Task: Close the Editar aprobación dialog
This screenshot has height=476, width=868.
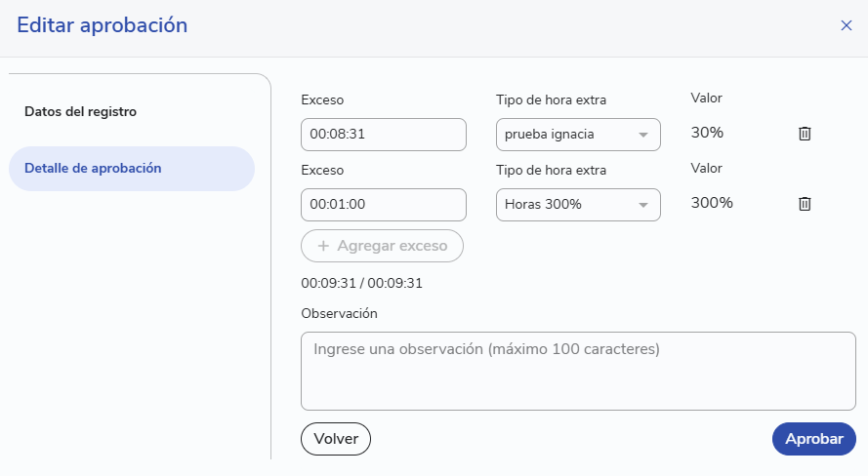Action: click(846, 25)
